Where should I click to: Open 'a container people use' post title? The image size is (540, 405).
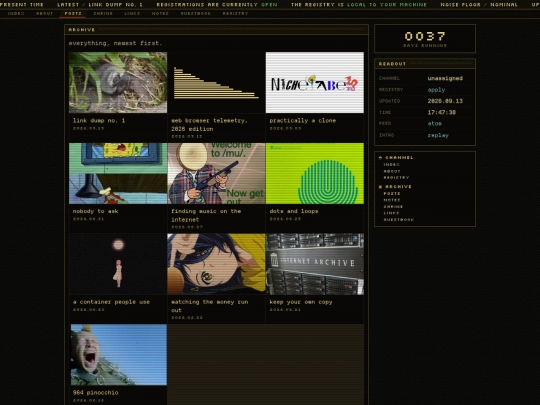coord(111,302)
